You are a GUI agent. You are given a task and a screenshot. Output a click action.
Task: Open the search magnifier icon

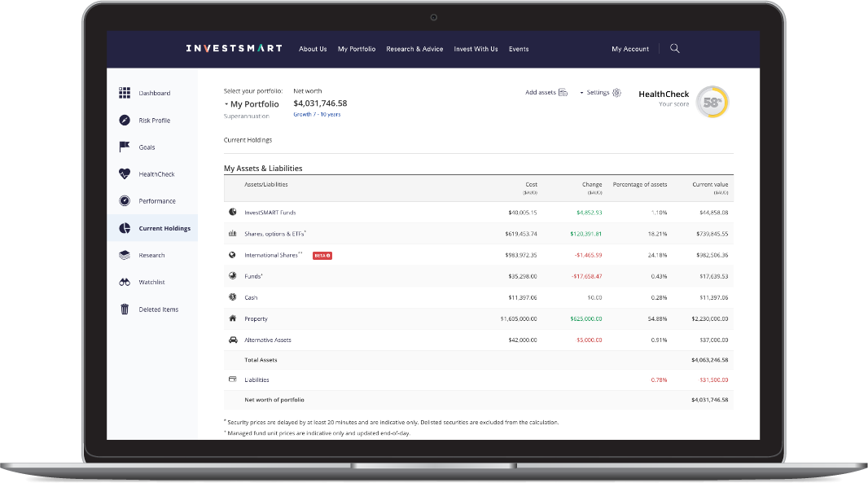(x=674, y=48)
